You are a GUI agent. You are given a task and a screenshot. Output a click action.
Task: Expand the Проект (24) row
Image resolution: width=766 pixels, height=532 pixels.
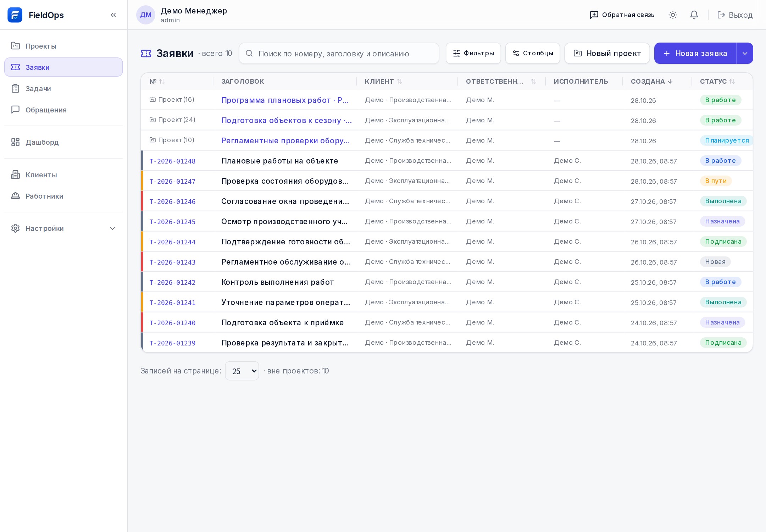(x=172, y=120)
